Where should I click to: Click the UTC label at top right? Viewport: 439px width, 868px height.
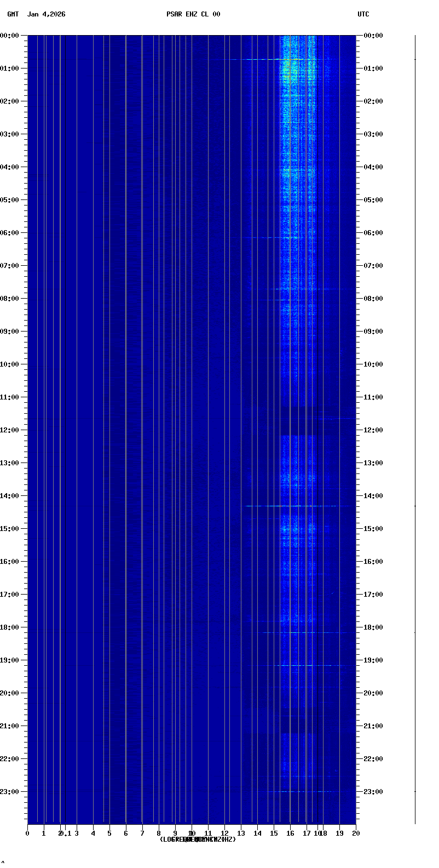coord(363,14)
